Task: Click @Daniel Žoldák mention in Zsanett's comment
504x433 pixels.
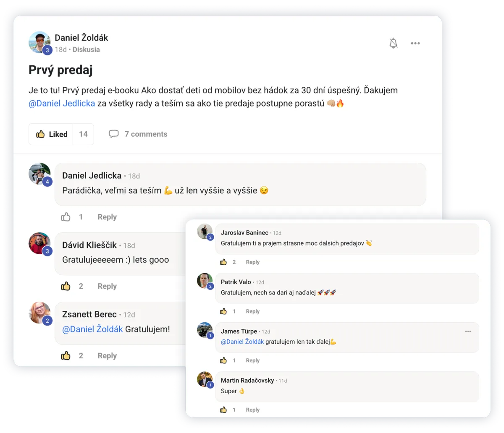Action: click(92, 329)
